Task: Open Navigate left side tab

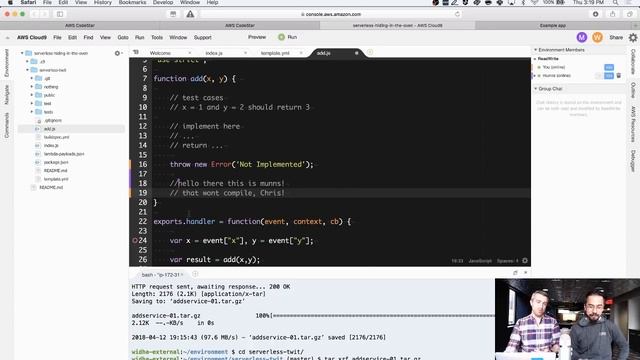Action: click(7, 95)
